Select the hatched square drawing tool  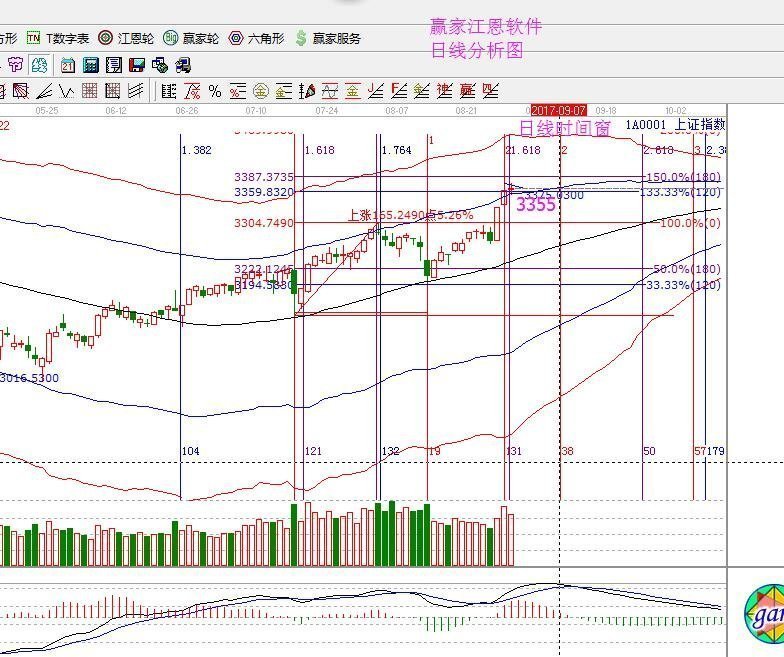[20, 91]
